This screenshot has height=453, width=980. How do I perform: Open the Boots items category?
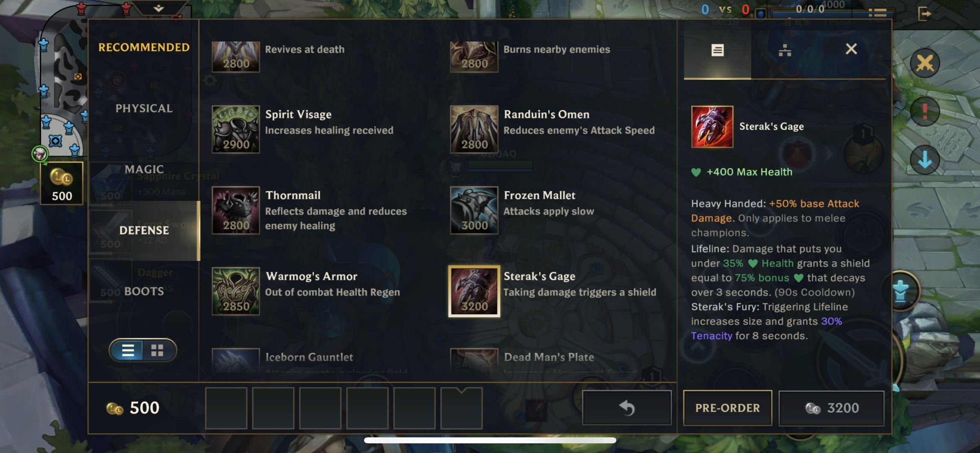click(144, 291)
